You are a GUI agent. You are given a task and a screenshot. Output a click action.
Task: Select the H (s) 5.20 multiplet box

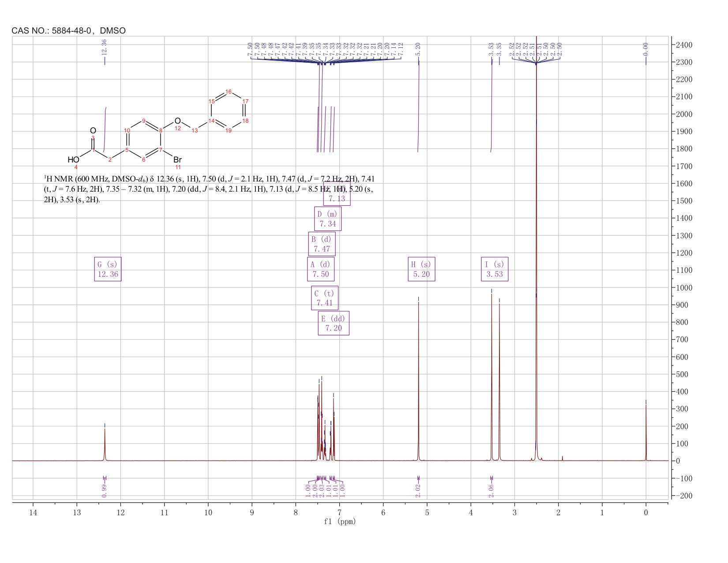(421, 269)
